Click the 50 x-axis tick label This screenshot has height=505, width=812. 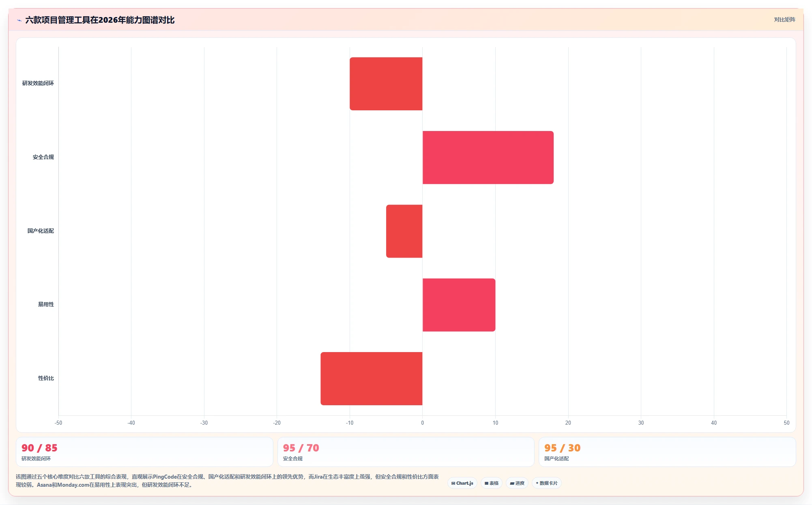point(786,423)
